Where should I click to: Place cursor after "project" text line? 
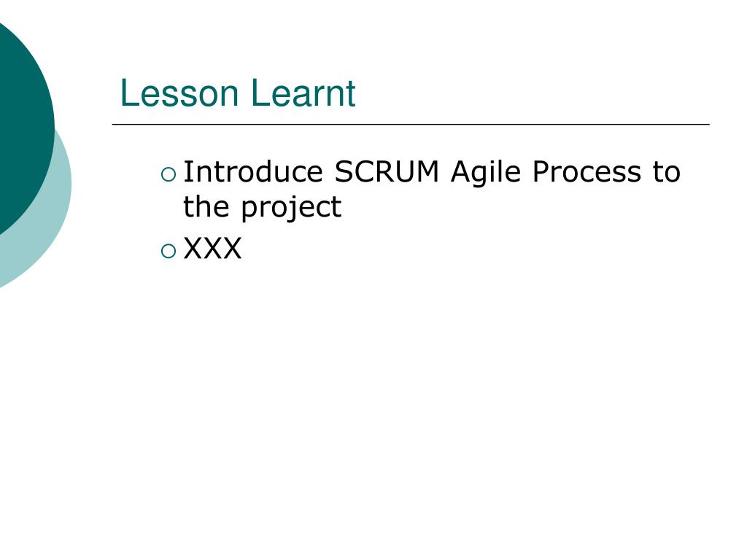click(x=343, y=208)
